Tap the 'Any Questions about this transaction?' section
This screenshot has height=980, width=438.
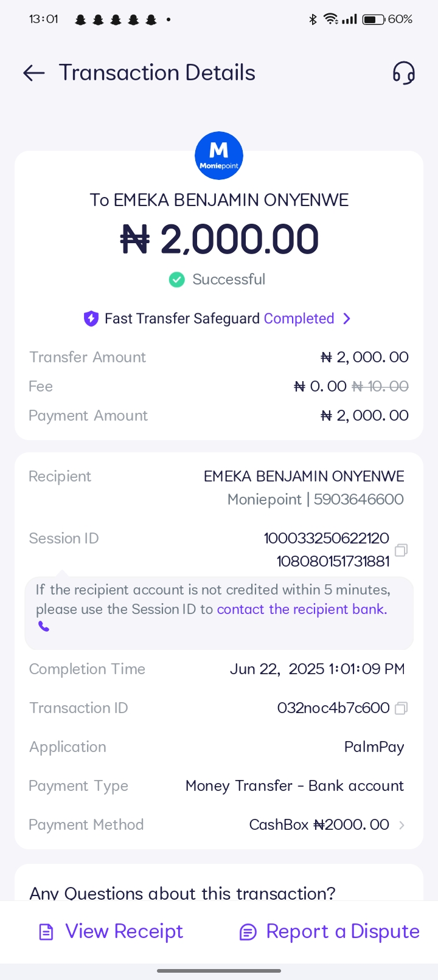(x=182, y=892)
